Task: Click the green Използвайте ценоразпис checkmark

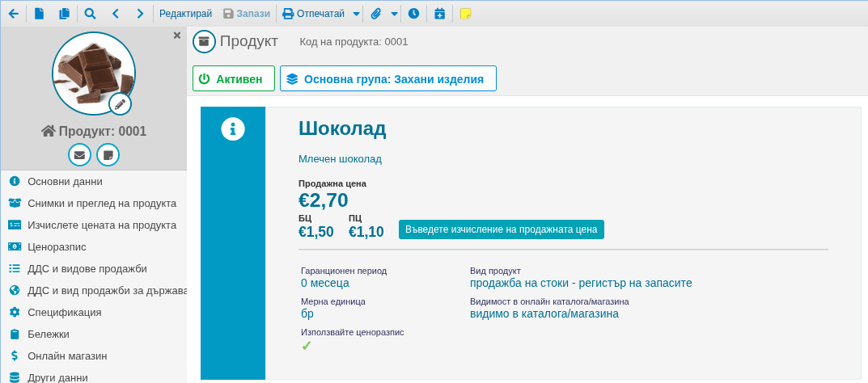Action: (307, 346)
